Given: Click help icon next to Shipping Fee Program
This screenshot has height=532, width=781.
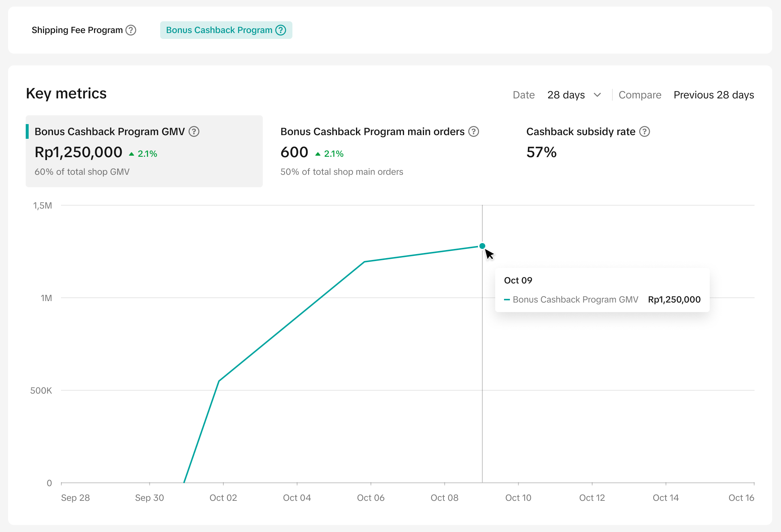Looking at the screenshot, I should tap(131, 30).
